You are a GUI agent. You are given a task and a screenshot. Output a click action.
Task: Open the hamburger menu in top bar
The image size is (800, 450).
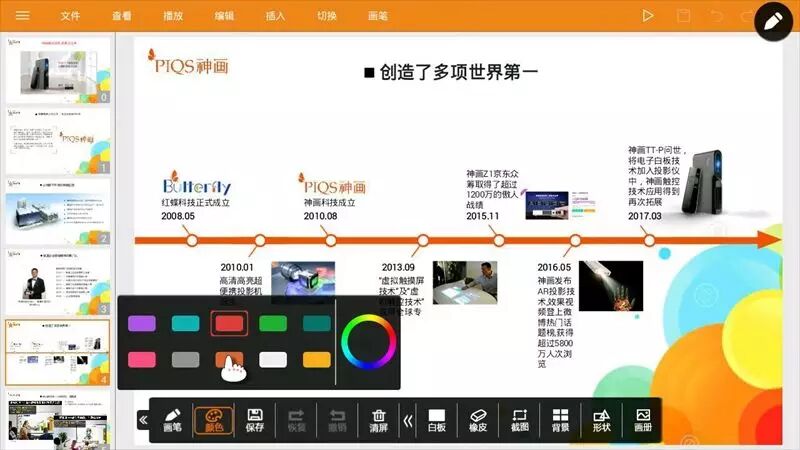pos(22,16)
